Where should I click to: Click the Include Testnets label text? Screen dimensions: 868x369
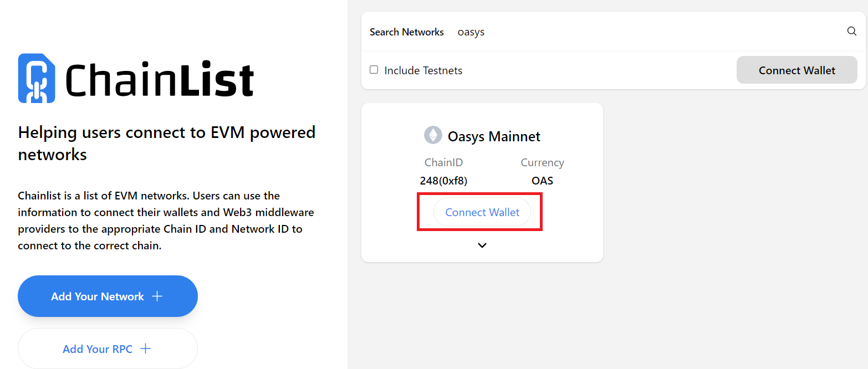(423, 70)
